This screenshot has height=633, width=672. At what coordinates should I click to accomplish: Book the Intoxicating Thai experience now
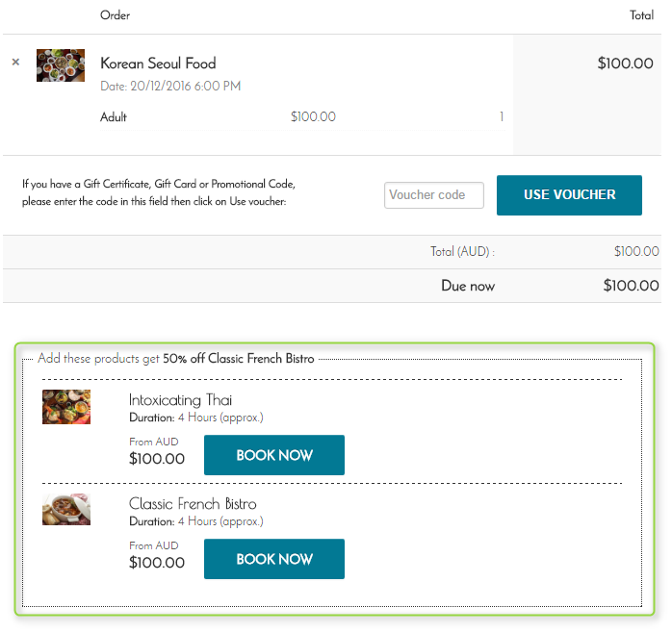(x=274, y=455)
